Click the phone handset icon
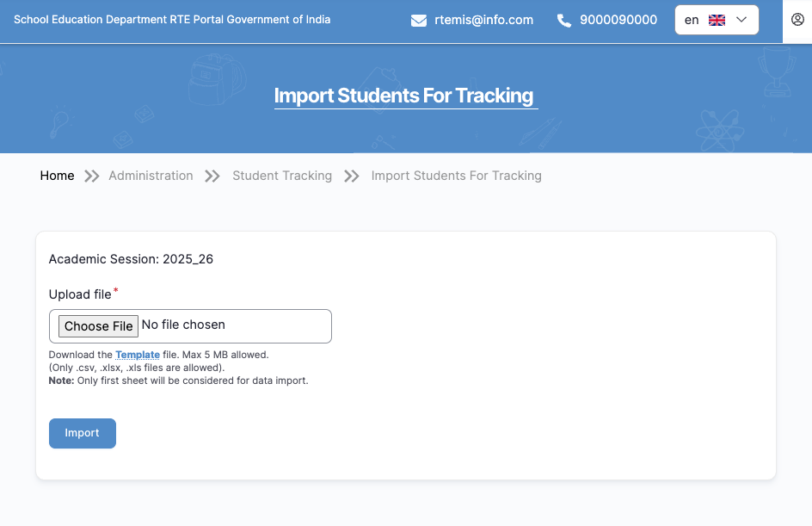812x526 pixels. [564, 20]
